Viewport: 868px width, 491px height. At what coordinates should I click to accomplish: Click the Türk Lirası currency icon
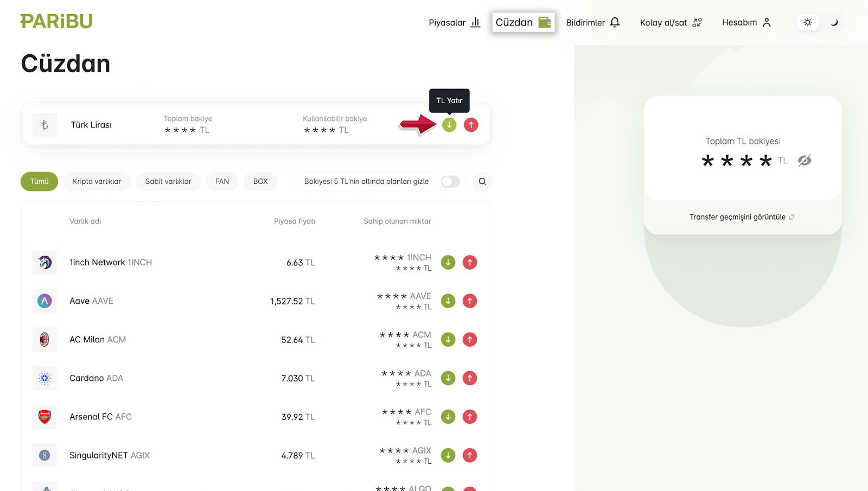[44, 125]
